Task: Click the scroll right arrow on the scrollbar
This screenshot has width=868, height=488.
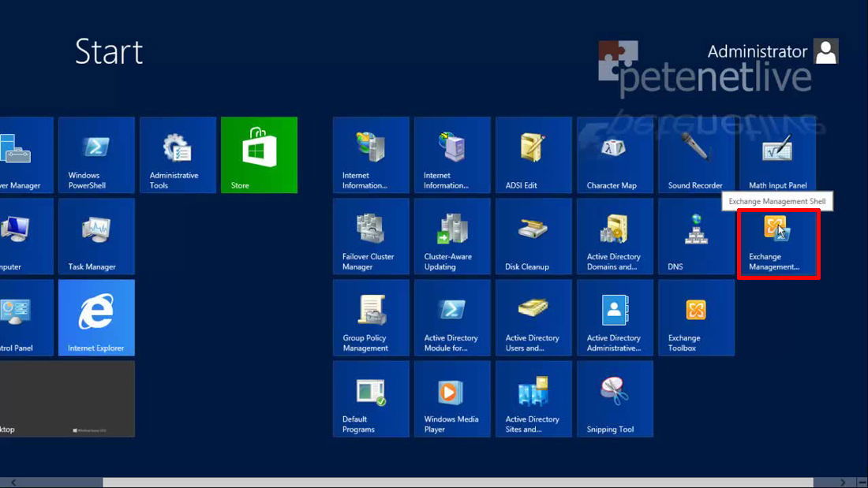Action: point(843,482)
